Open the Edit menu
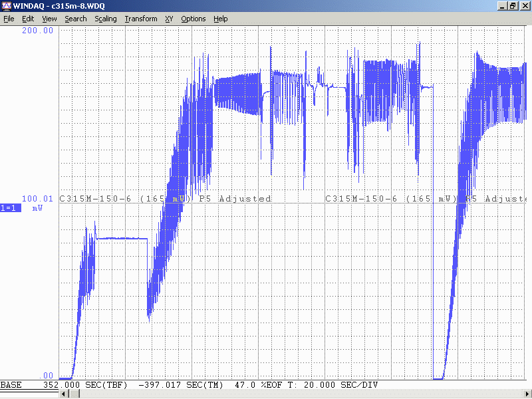This screenshot has width=532, height=399. pyautogui.click(x=28, y=19)
